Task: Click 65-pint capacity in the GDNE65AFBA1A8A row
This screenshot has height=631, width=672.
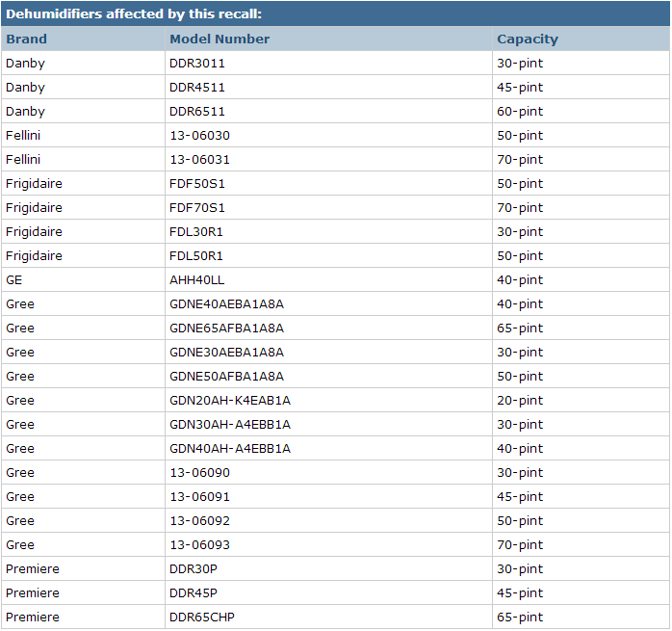Action: tap(520, 329)
